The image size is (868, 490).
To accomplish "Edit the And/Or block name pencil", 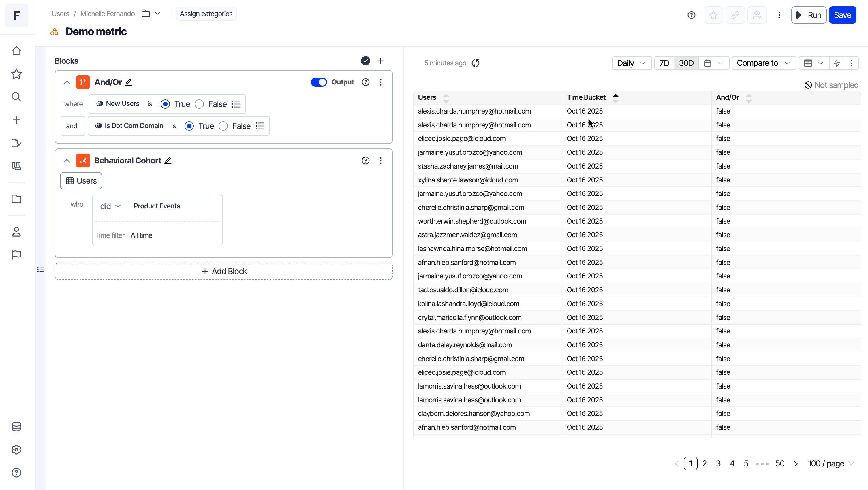I will (x=128, y=82).
